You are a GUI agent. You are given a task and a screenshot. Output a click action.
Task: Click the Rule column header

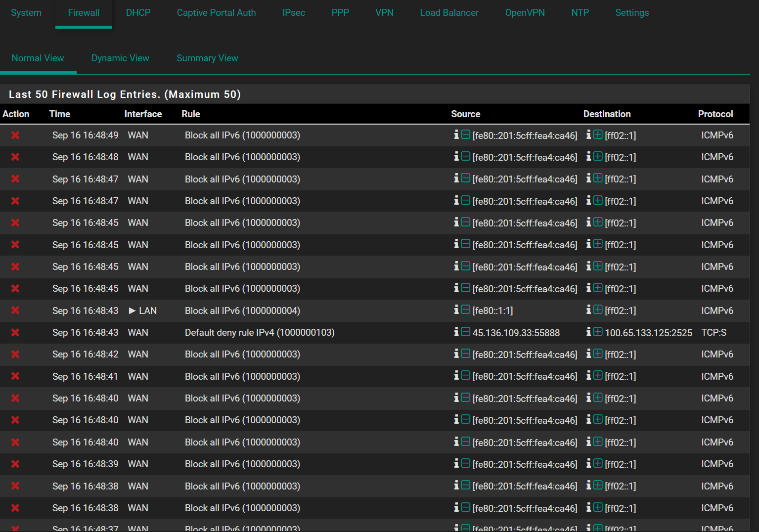191,114
